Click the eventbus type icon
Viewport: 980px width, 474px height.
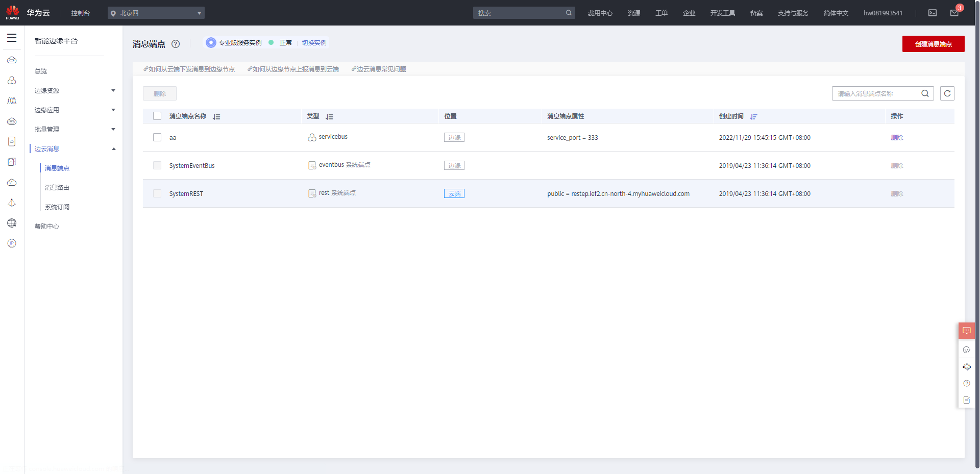click(x=312, y=165)
